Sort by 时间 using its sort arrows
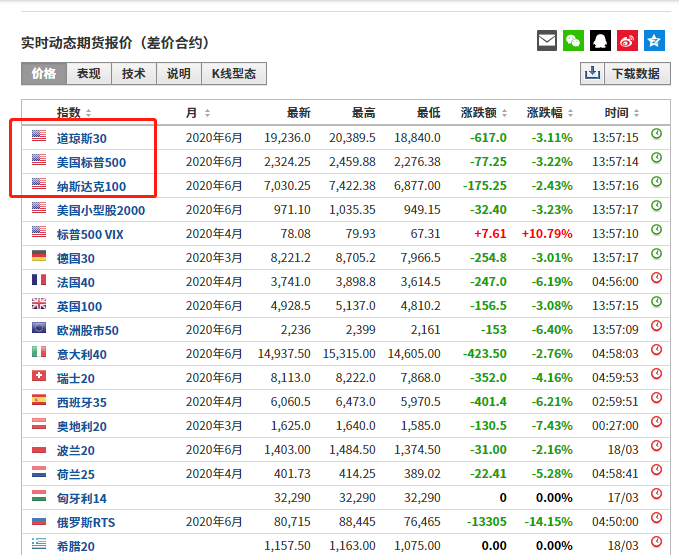This screenshot has width=679, height=555. point(636,113)
